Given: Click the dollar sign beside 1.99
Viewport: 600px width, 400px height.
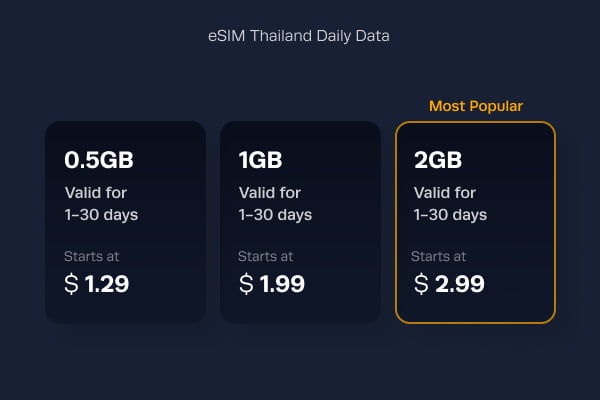Looking at the screenshot, I should click(x=246, y=284).
